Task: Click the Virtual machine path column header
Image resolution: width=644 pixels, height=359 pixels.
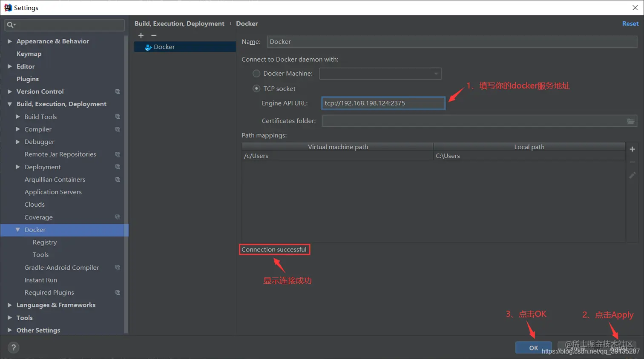Action: point(338,147)
